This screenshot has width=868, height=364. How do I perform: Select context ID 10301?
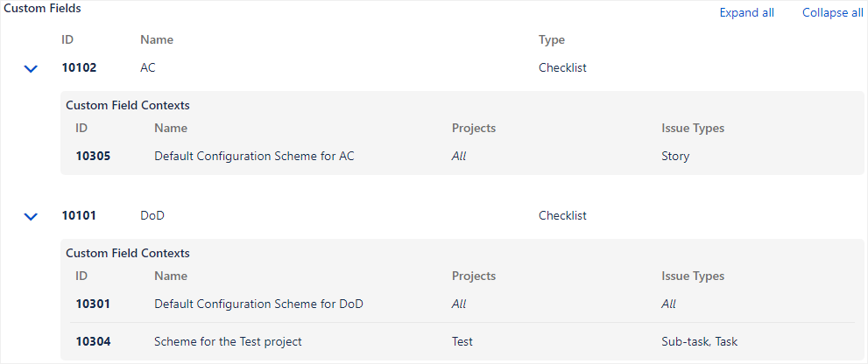click(93, 304)
